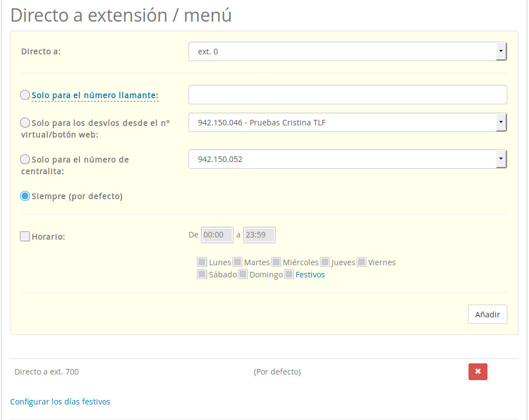Check the Domingo checkbox
529x420 pixels.
pyautogui.click(x=243, y=274)
